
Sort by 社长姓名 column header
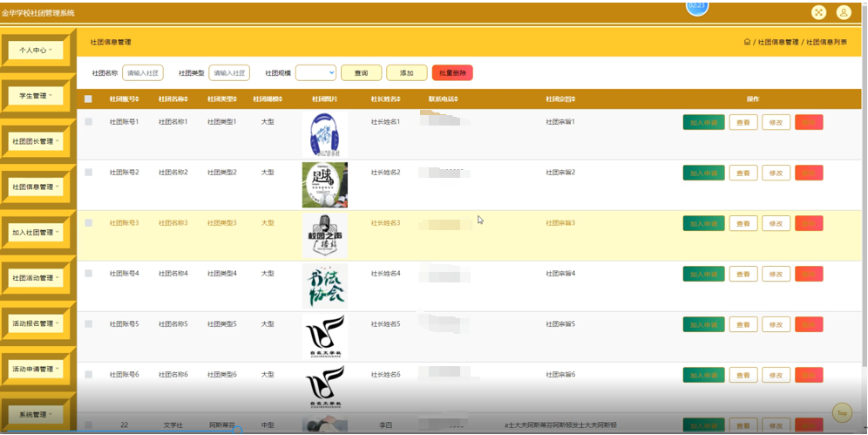coord(385,99)
